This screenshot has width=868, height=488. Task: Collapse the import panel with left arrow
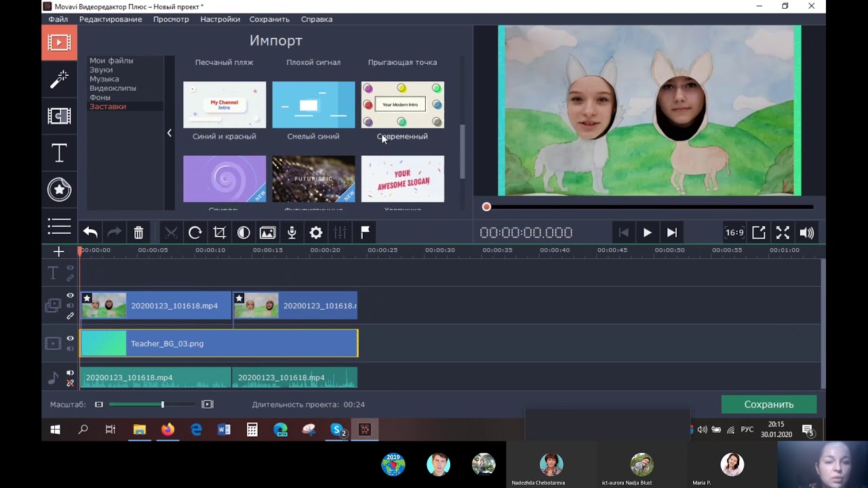click(170, 133)
